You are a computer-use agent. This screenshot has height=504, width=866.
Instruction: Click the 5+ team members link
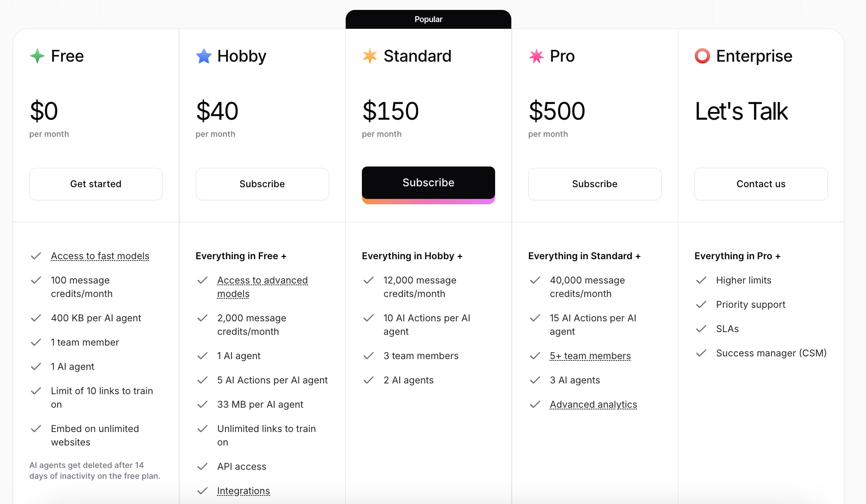pos(590,356)
